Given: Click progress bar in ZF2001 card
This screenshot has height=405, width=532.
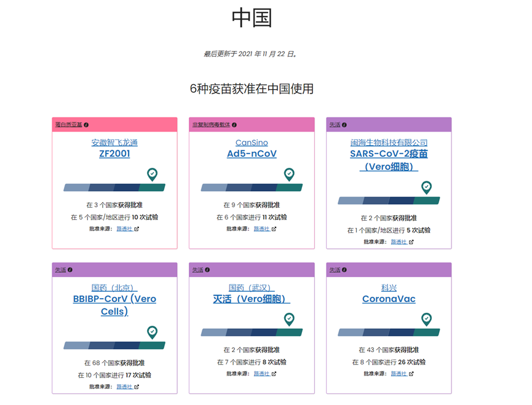Looking at the screenshot, I should [114, 187].
